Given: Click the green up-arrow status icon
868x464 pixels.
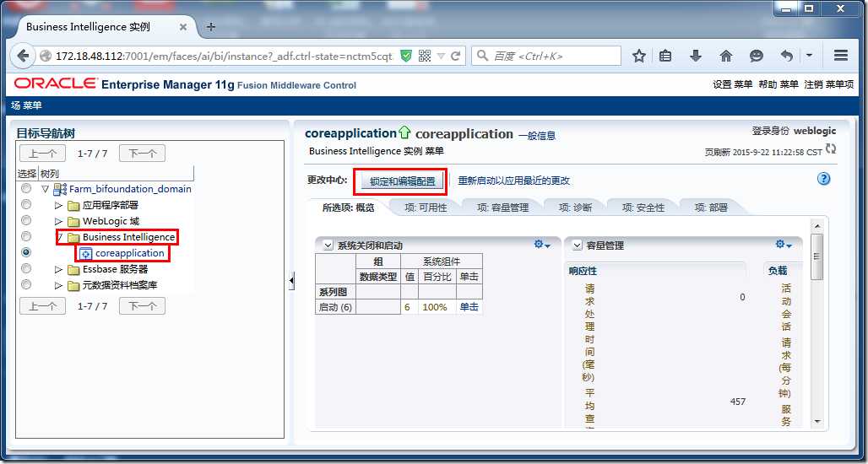Looking at the screenshot, I should (404, 132).
